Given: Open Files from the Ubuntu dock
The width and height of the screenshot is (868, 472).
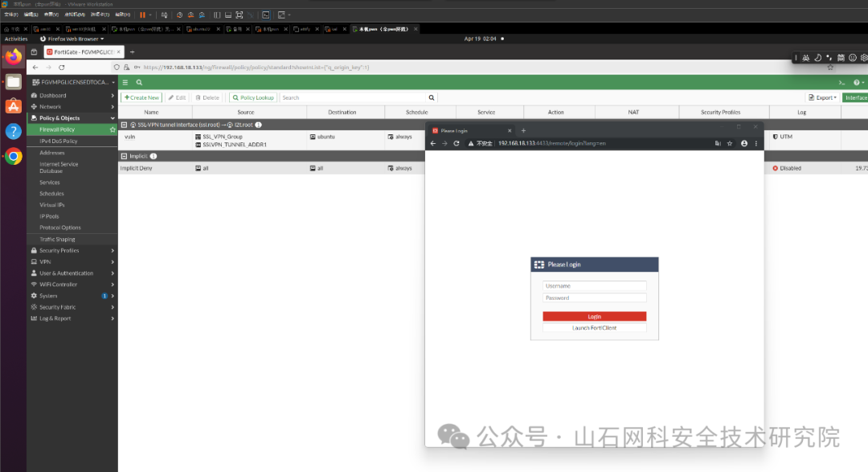Looking at the screenshot, I should [14, 82].
